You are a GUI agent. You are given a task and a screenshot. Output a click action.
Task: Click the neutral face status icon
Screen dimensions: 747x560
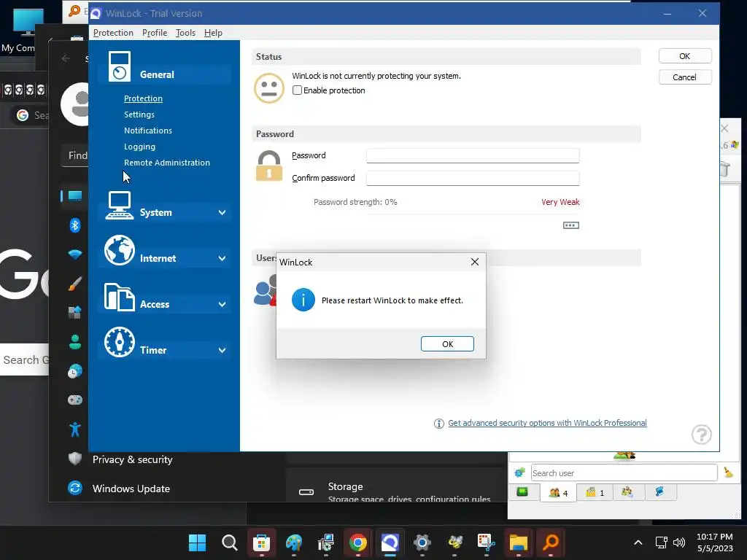click(x=268, y=88)
